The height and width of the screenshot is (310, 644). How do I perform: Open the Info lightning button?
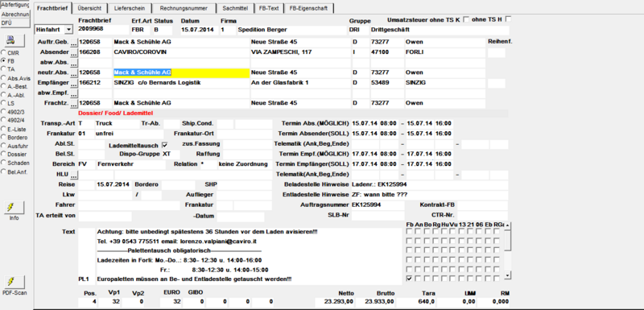click(14, 208)
